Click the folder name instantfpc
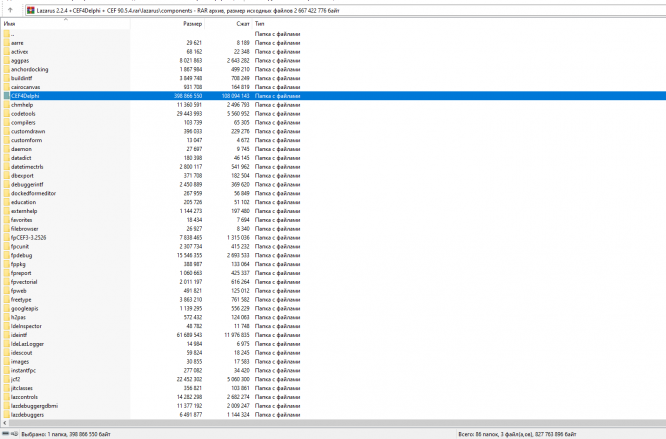Viewport: 666px width, 439px height. (x=23, y=371)
